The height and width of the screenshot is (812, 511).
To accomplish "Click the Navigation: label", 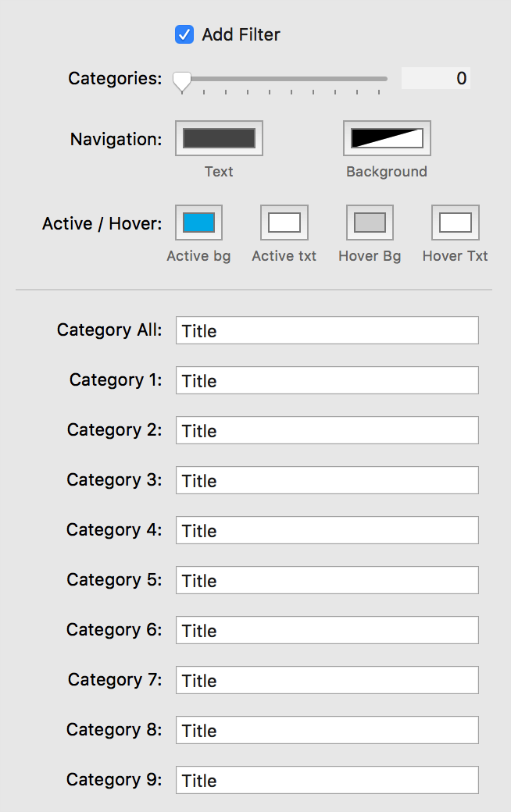I will point(116,139).
